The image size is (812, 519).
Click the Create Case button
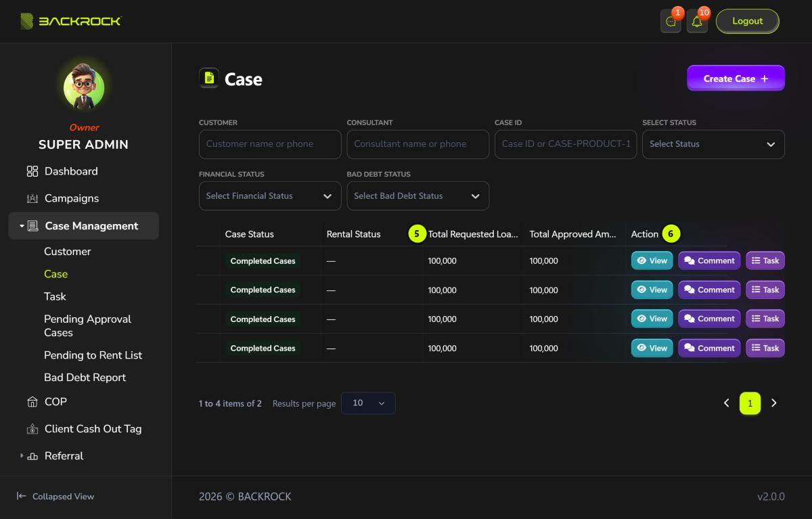click(736, 78)
